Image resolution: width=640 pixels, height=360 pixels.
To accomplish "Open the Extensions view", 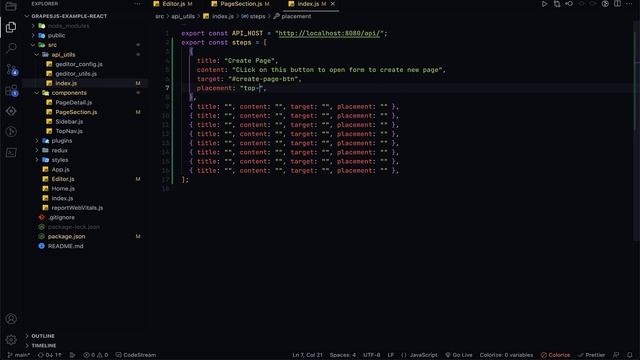I will tap(11, 90).
